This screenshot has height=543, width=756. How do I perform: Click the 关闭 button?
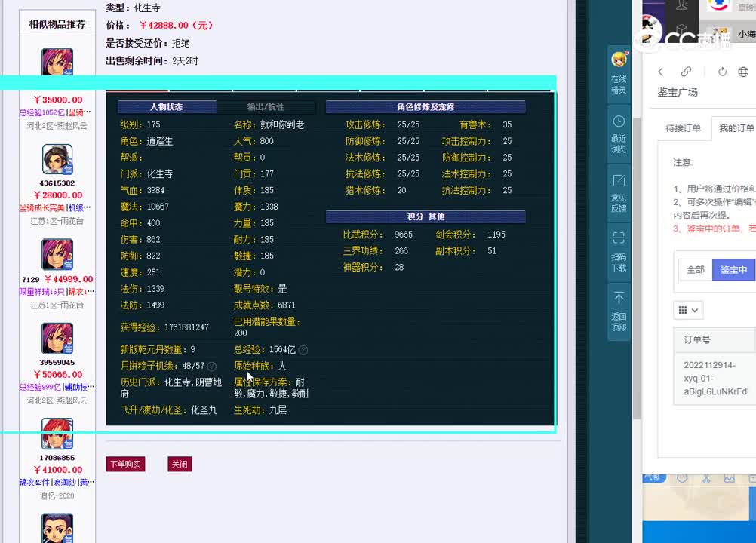(x=180, y=465)
